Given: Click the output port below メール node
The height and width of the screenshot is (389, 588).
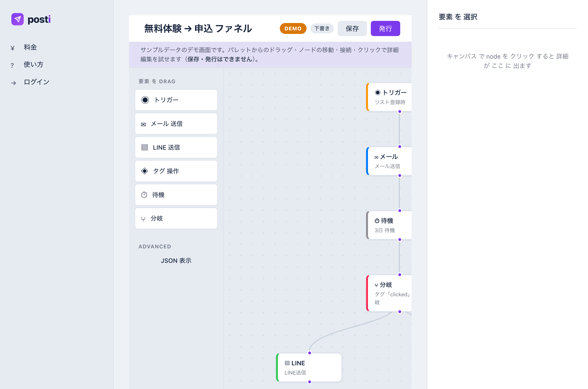Looking at the screenshot, I should click(x=400, y=176).
